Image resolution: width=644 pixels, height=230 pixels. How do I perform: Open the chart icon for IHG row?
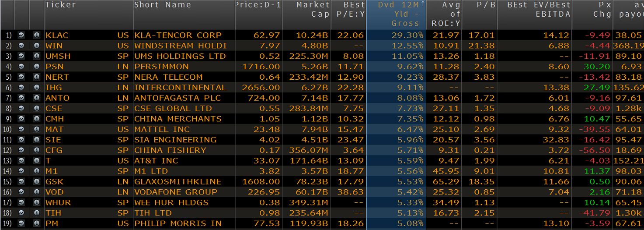point(21,88)
